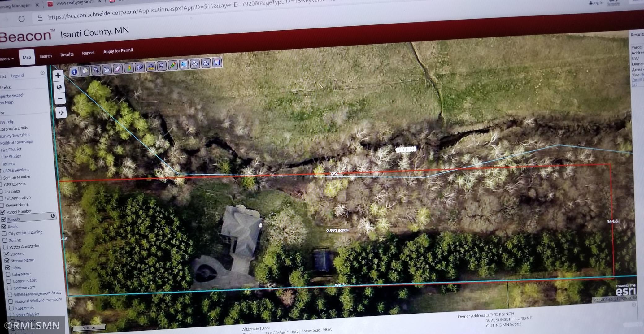Open the find magnifier tool
644x334 pixels.
(x=162, y=66)
